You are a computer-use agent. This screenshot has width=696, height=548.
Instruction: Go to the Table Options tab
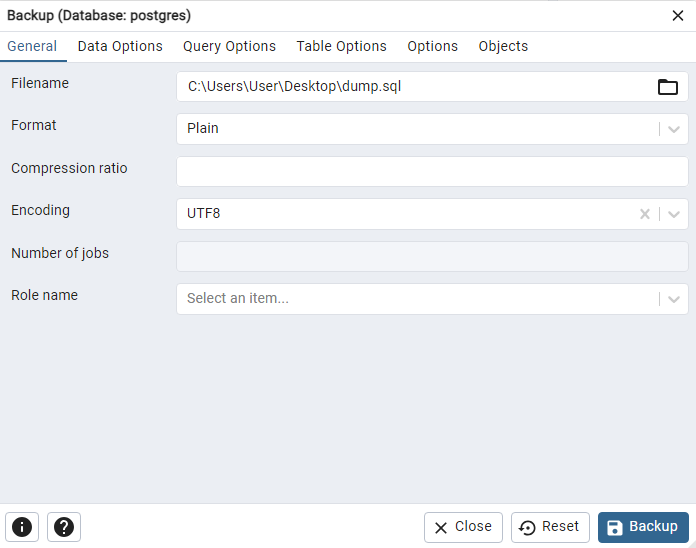[x=341, y=46]
